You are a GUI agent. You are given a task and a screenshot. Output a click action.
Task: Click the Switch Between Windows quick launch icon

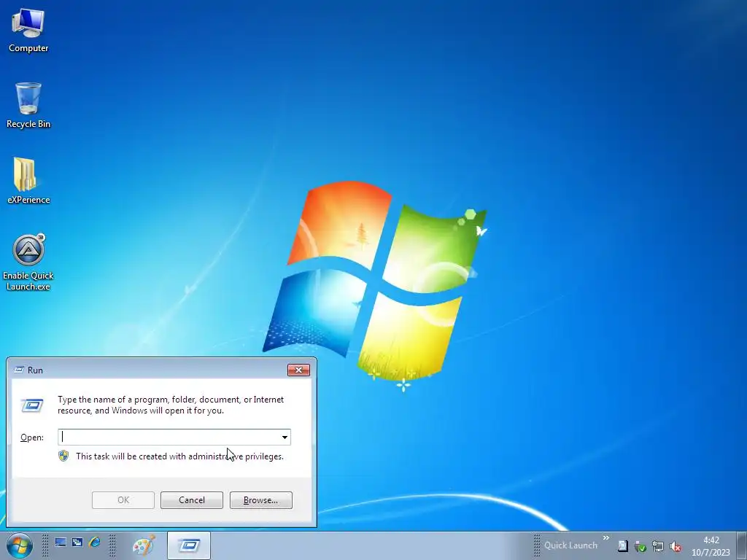coord(77,542)
